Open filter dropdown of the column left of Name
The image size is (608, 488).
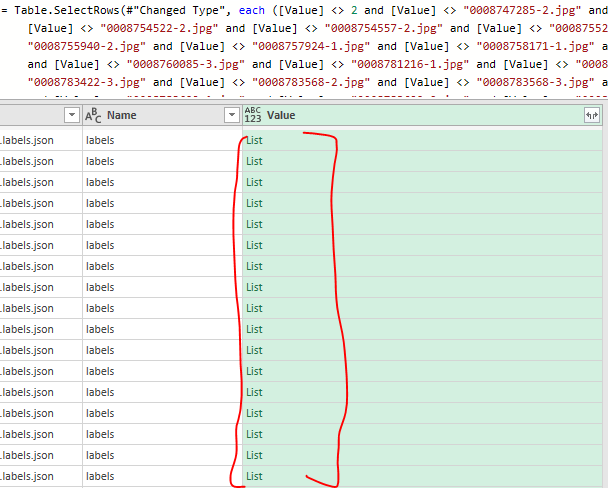tap(72, 115)
